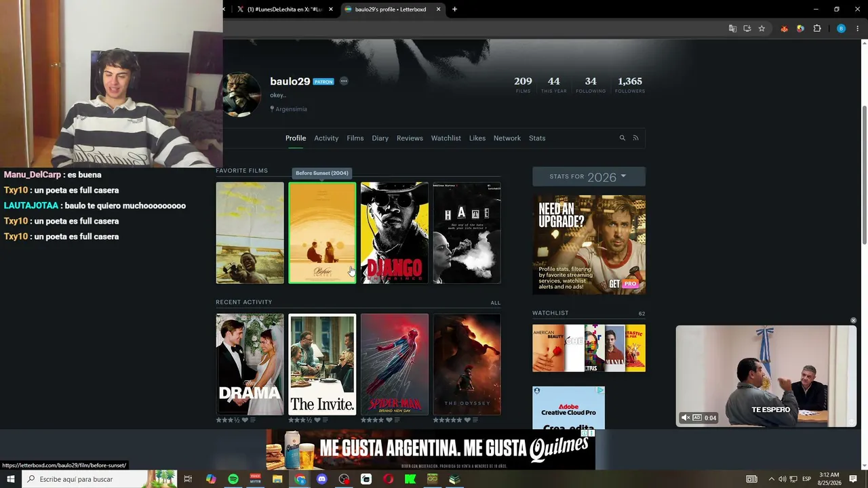868x488 pixels.
Task: Switch to the #LunesDeLechita X browser tab
Action: [x=285, y=9]
